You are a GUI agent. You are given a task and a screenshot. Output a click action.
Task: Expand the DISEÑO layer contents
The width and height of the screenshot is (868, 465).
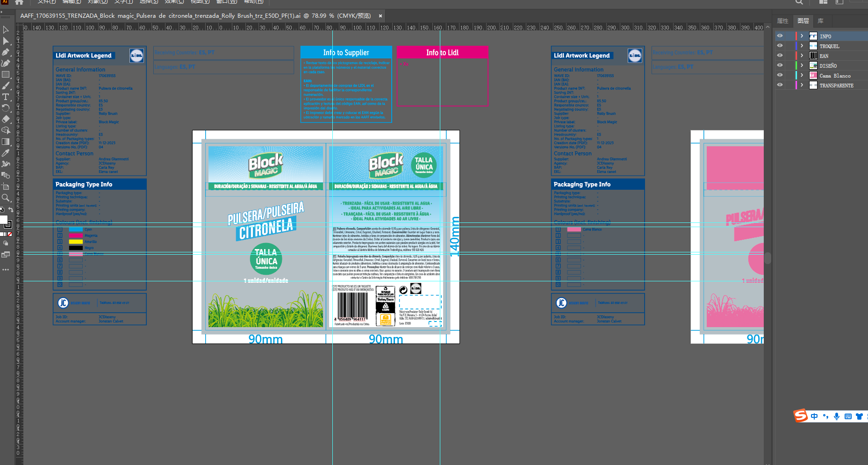coord(802,65)
